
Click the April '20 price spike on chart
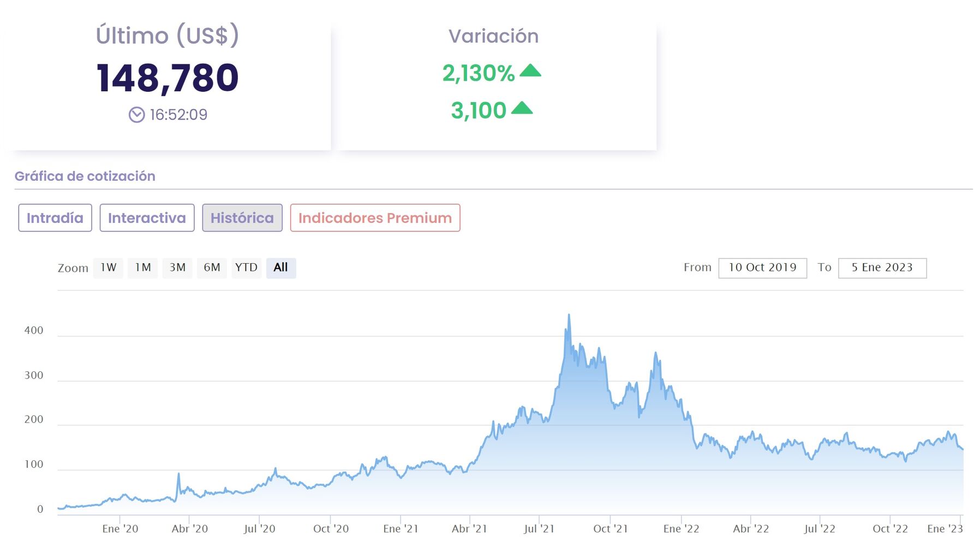click(x=178, y=474)
